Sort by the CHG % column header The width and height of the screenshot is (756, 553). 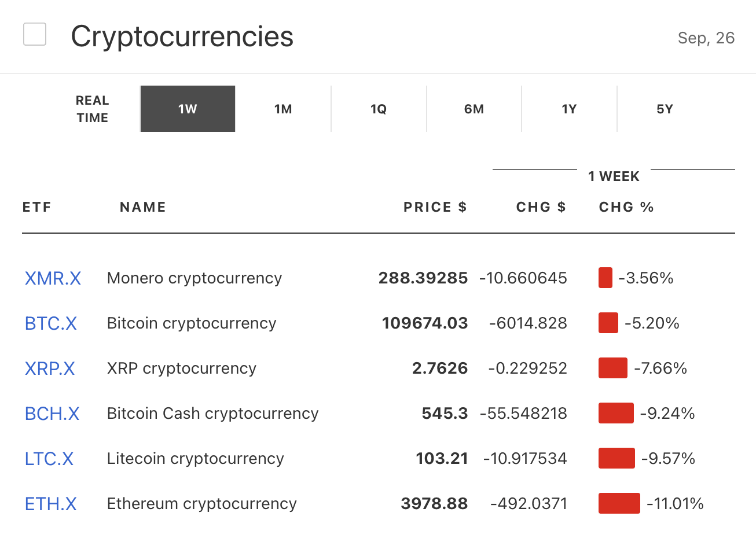click(626, 207)
